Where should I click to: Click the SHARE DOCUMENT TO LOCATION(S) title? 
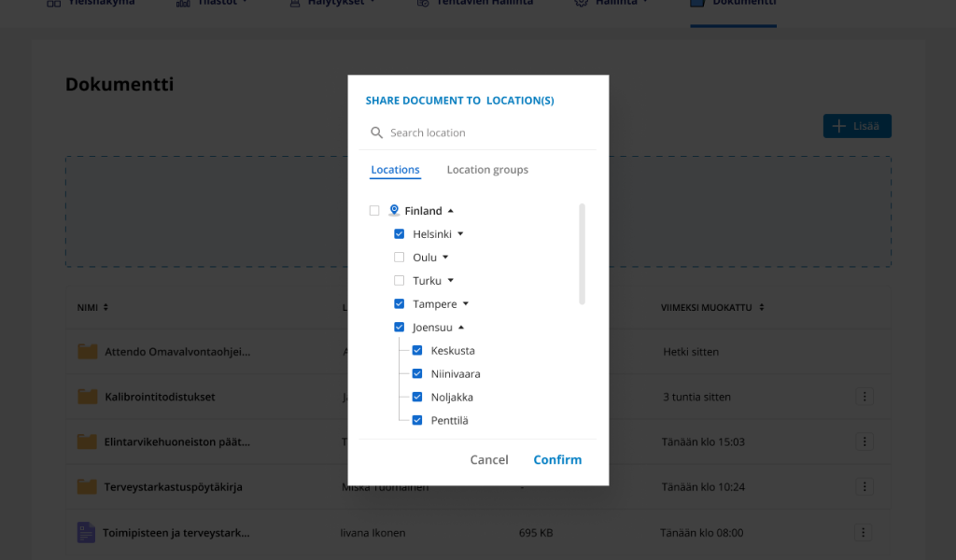(459, 101)
